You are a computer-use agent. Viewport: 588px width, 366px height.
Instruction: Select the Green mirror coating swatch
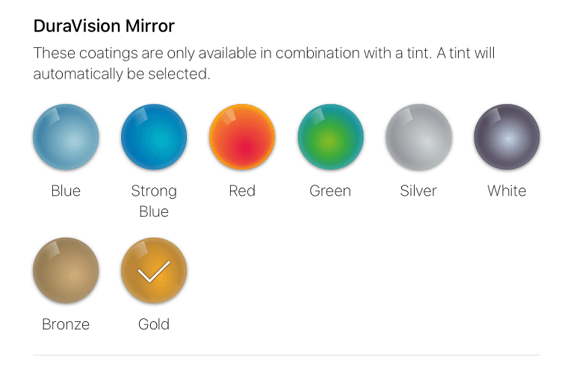coord(330,137)
